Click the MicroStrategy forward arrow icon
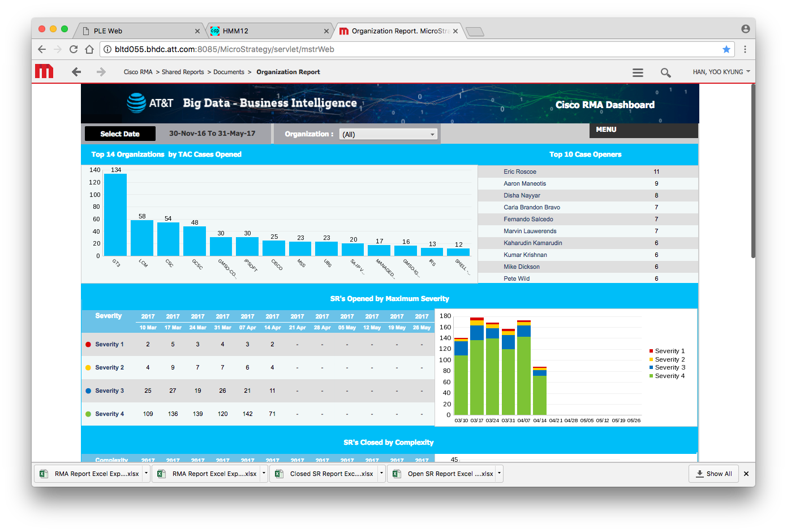Image resolution: width=787 pixels, height=532 pixels. 101,72
